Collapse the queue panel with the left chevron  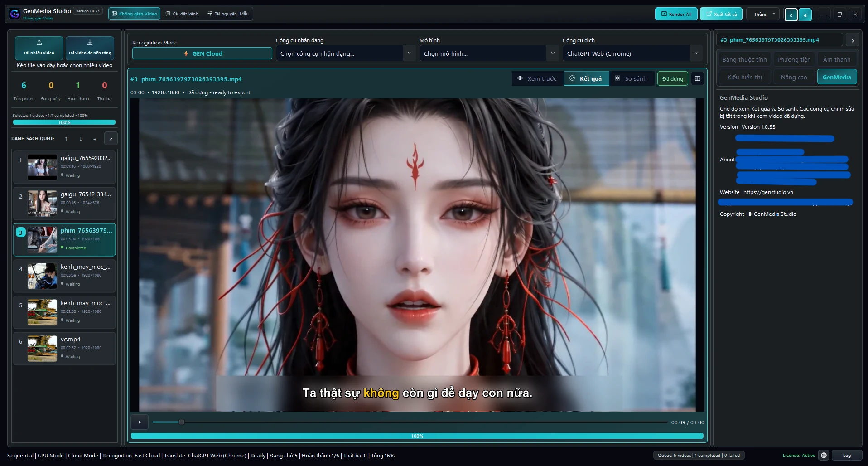click(x=111, y=139)
